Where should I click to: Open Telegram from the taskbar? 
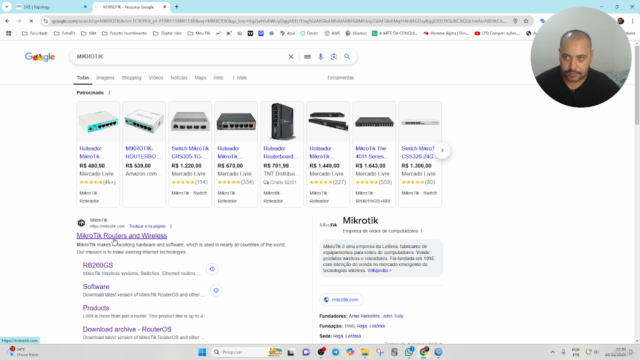336,352
